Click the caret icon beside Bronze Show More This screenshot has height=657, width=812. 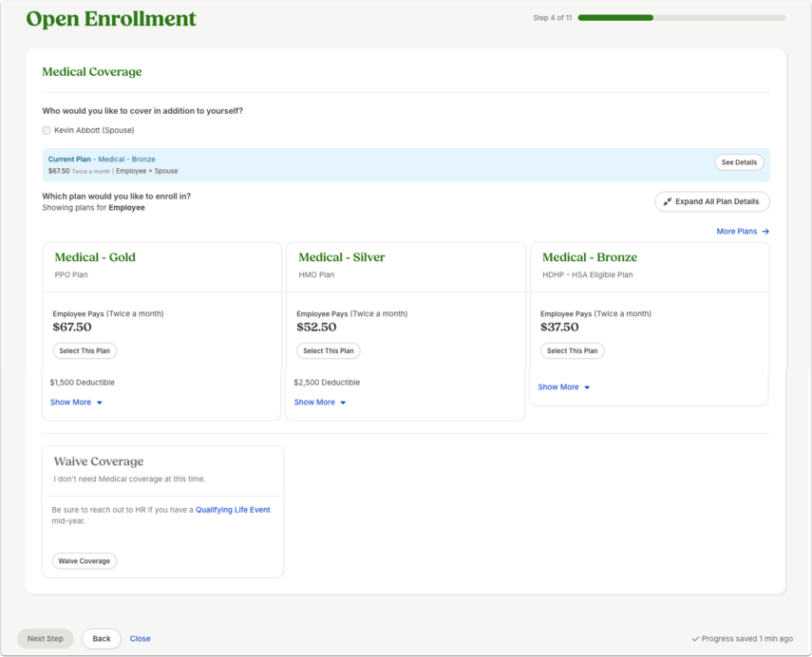click(x=587, y=387)
